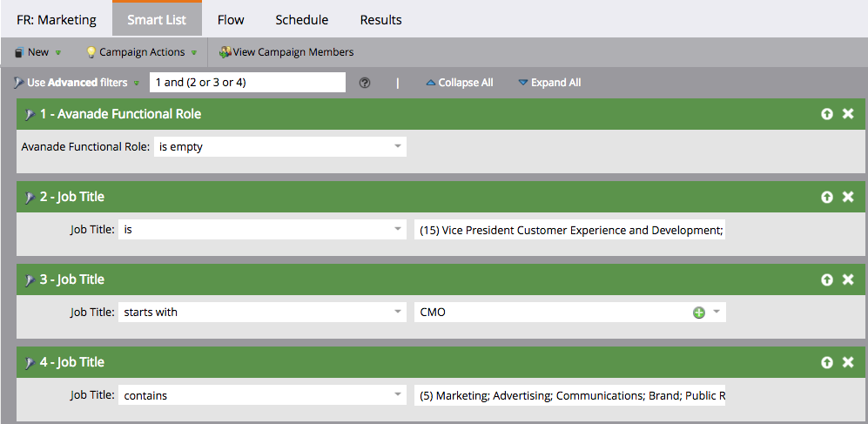Remove filter 4 Job Title
This screenshot has height=424, width=868.
click(848, 362)
